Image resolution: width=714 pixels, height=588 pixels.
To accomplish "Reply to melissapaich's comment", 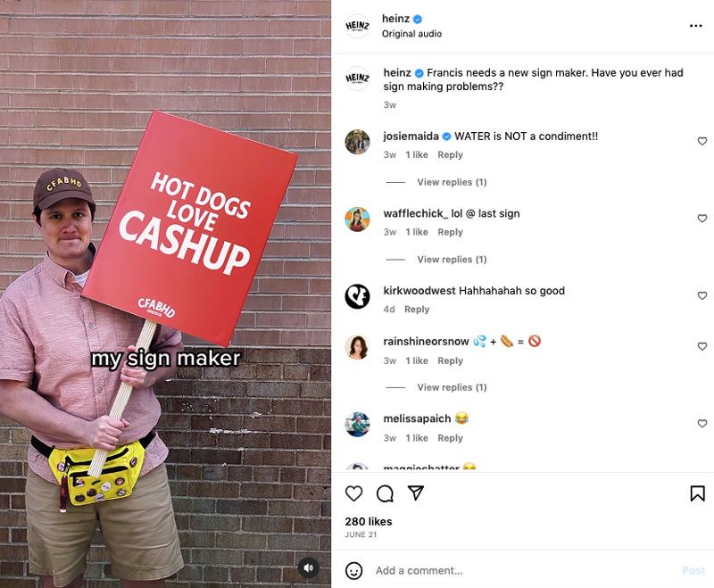I will pos(450,438).
